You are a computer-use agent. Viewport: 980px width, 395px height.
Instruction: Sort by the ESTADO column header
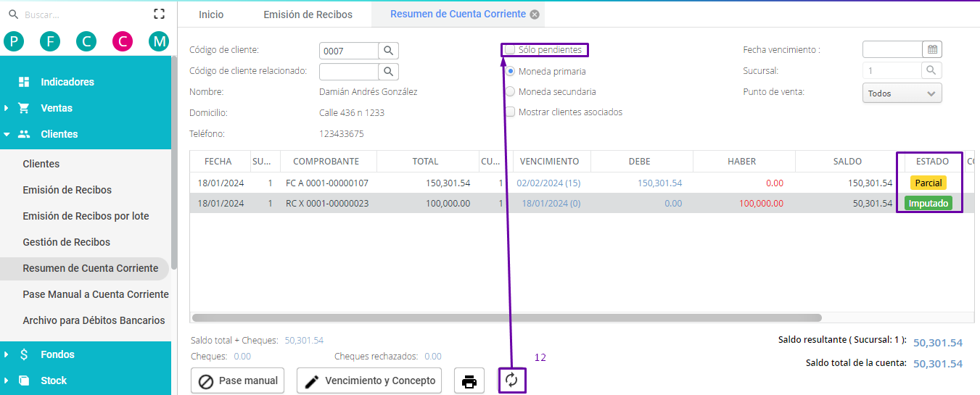point(932,161)
